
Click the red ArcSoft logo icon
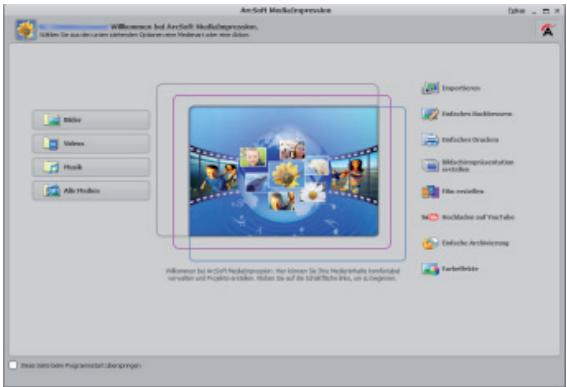pos(548,30)
